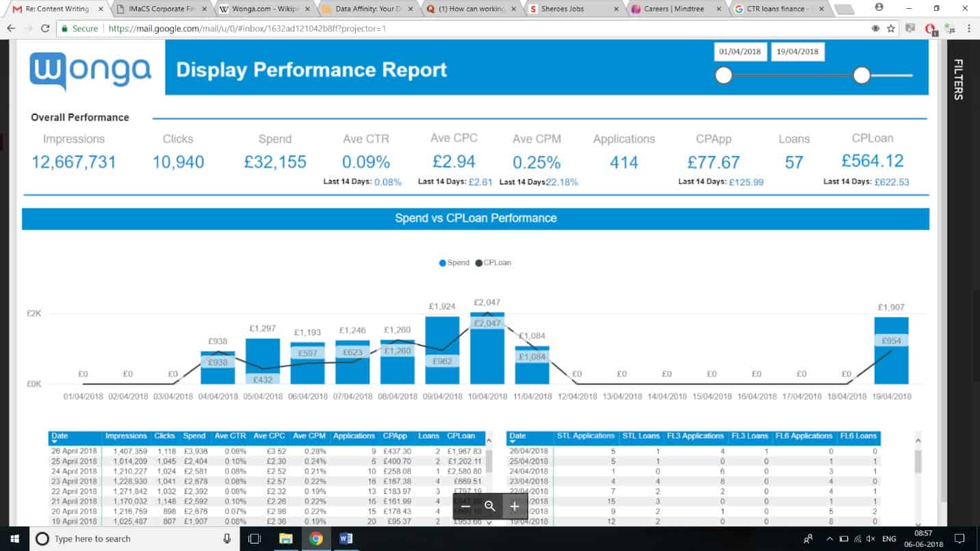980x551 pixels.
Task: Click the 10/04/2018 spend bar £2,047
Action: click(487, 348)
